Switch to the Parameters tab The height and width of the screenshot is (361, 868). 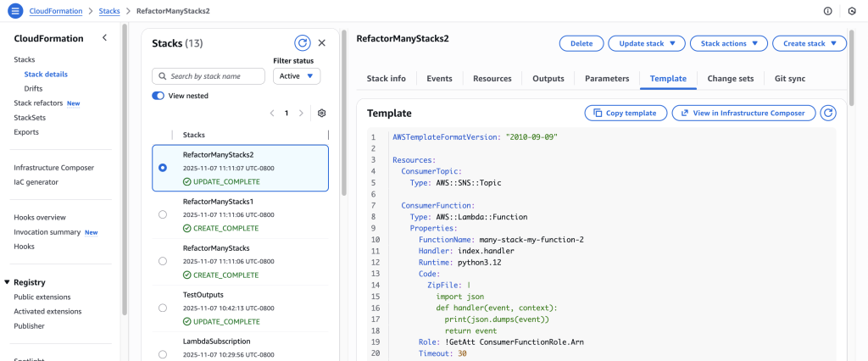point(607,79)
